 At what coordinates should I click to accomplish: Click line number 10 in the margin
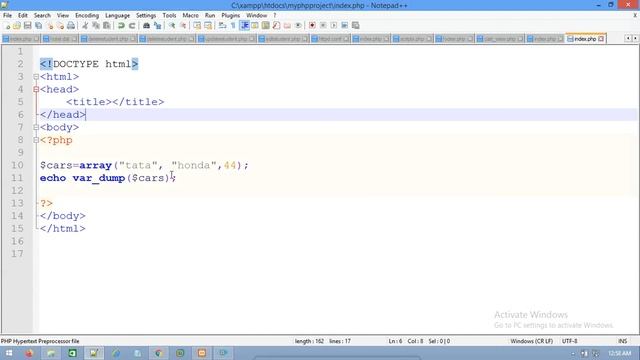17,165
